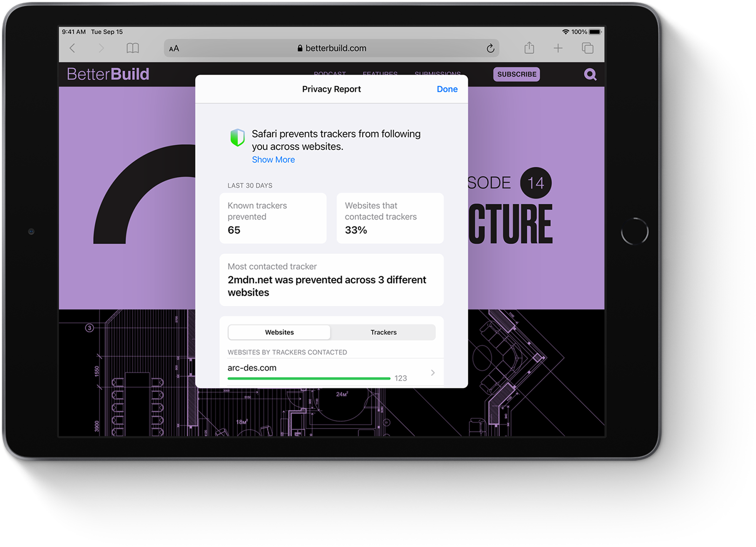Open the Share sheet icon

coord(529,47)
